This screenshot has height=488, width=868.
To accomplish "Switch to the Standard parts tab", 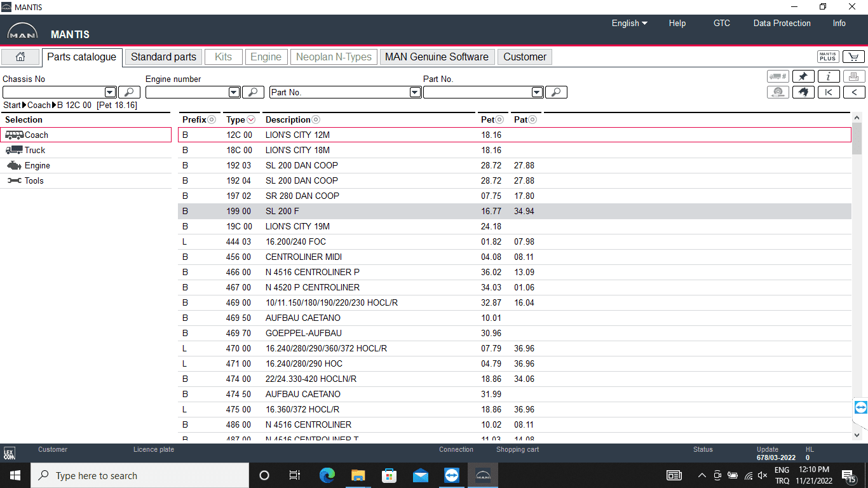I will point(163,57).
